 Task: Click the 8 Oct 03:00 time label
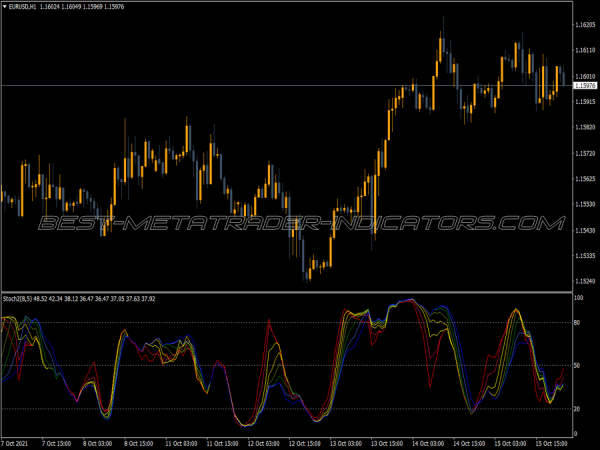click(98, 444)
